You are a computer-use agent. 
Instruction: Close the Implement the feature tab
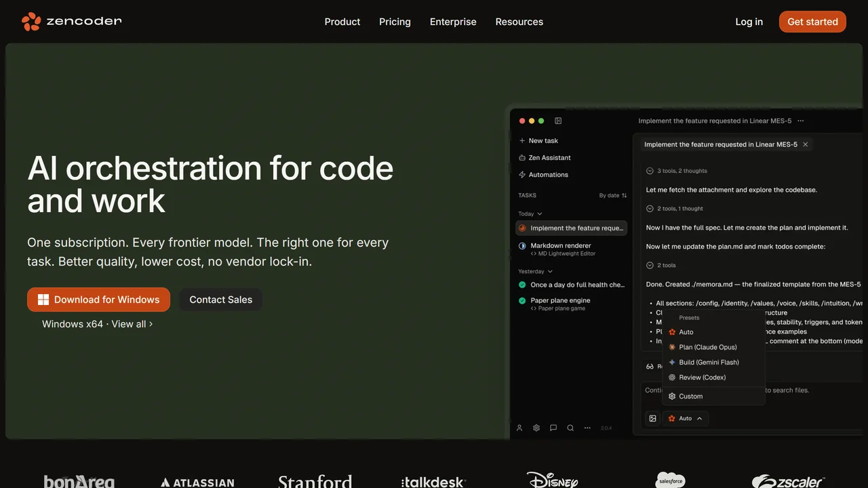[806, 144]
